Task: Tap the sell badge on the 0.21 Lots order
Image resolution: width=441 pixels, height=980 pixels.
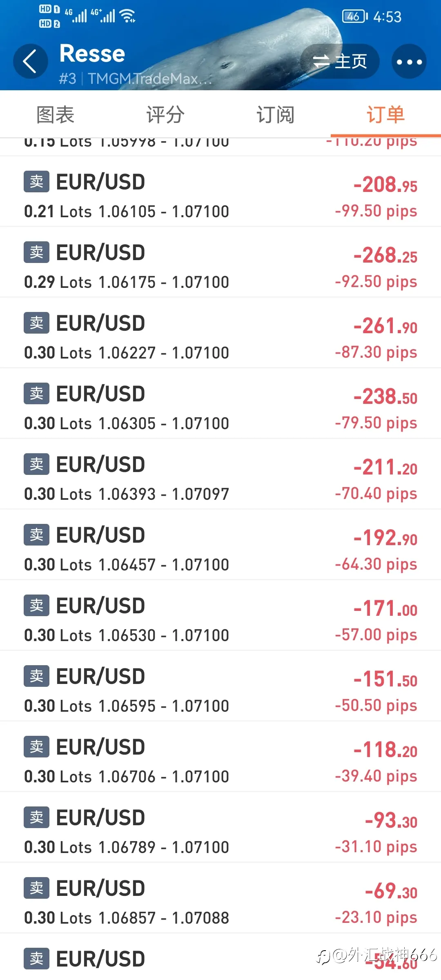Action: pos(36,181)
